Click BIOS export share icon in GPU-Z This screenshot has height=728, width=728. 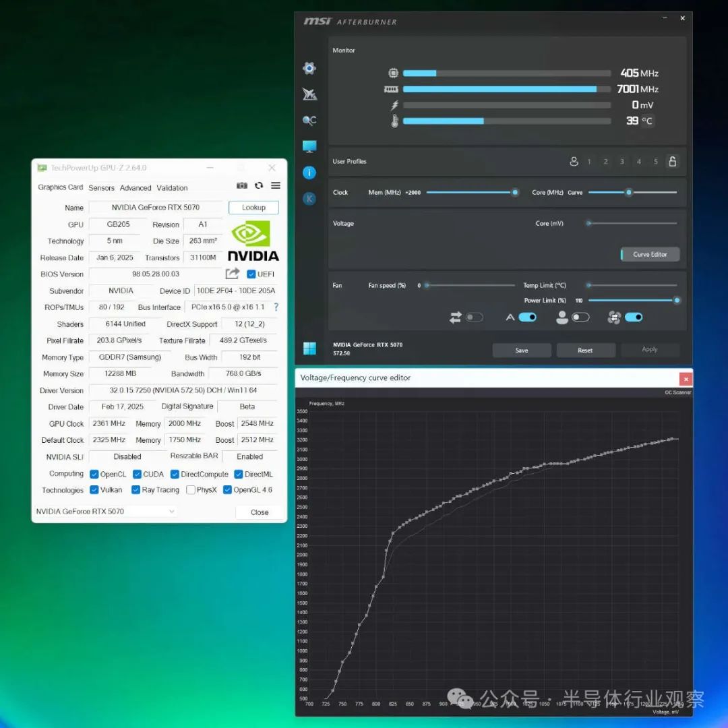tap(232, 274)
